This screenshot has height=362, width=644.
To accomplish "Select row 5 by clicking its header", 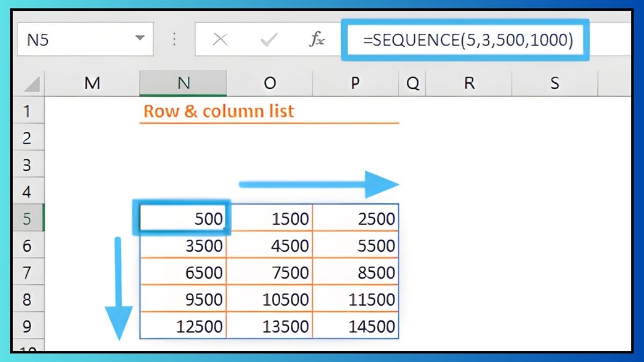I will point(28,219).
